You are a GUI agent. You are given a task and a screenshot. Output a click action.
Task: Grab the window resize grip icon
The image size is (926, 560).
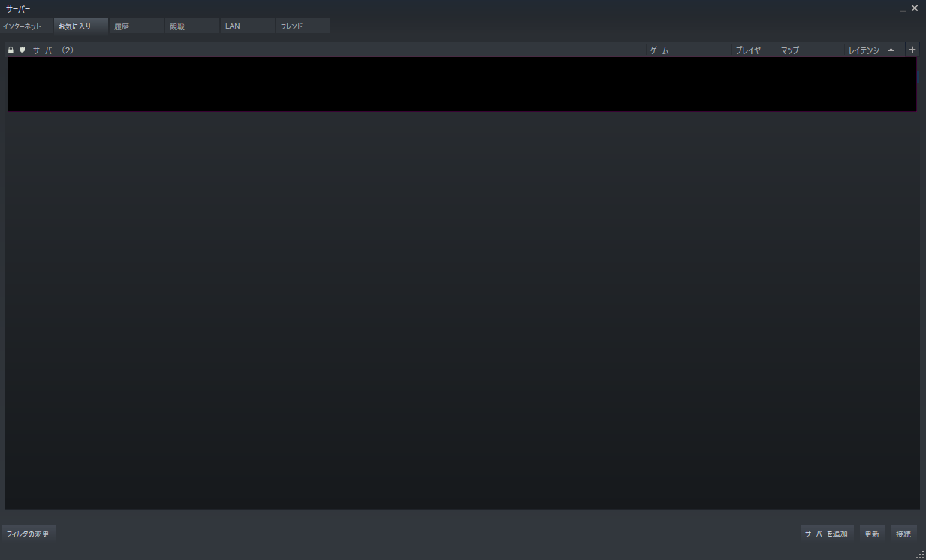[920, 554]
